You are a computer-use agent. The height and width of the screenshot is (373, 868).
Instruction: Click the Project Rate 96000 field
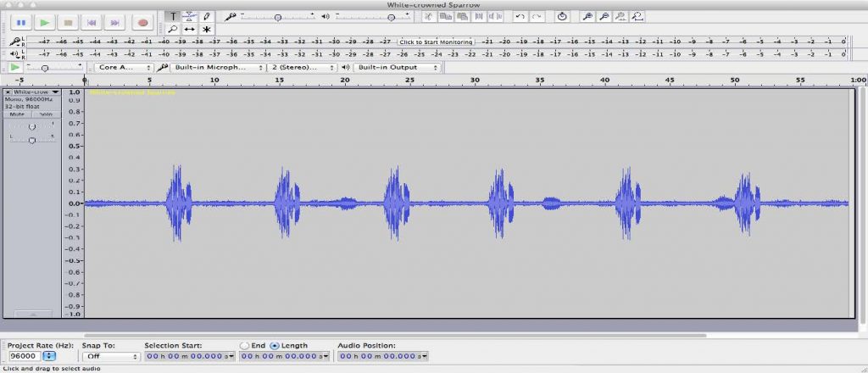[25, 356]
